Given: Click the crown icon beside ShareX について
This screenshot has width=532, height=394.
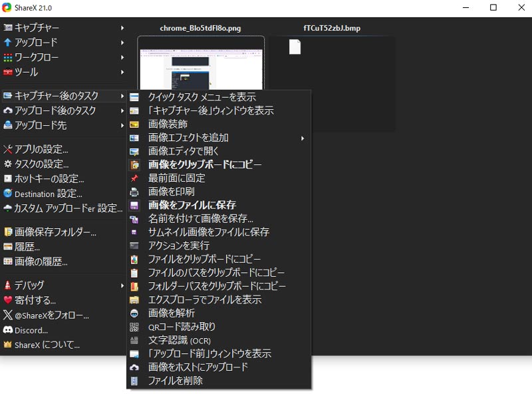Looking at the screenshot, I should [x=8, y=345].
